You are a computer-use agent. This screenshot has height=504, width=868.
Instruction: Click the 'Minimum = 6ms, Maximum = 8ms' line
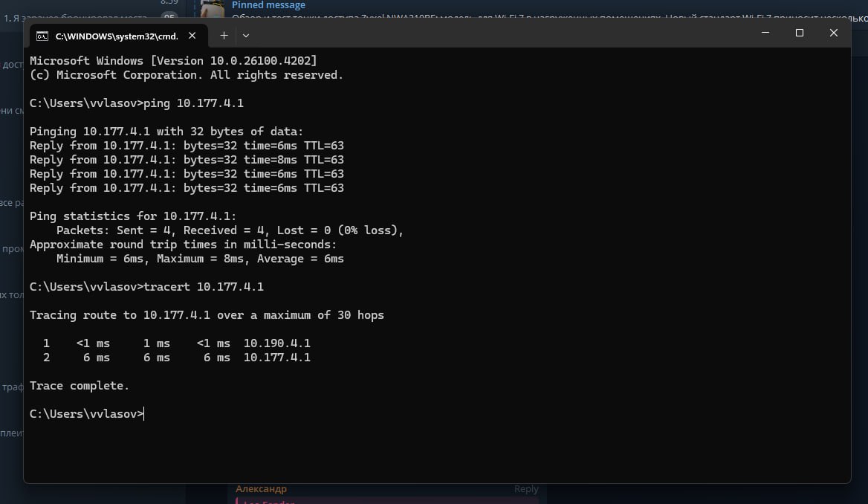tap(200, 259)
